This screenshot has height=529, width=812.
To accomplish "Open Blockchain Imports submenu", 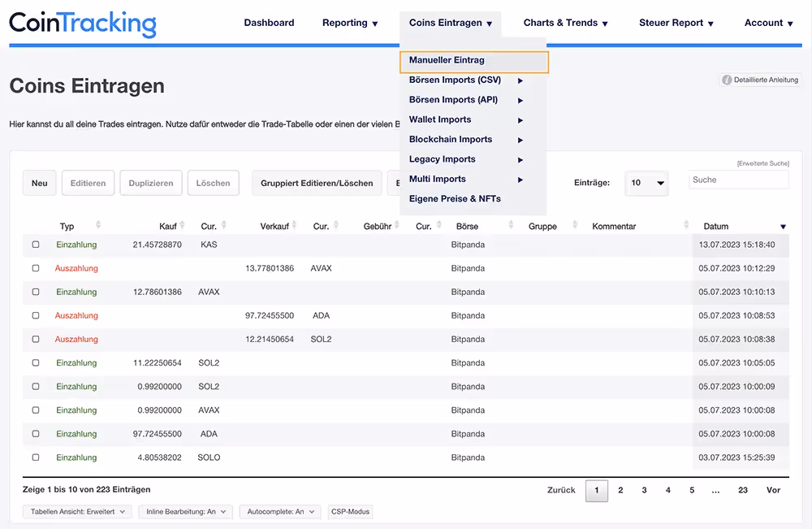I will coord(466,140).
